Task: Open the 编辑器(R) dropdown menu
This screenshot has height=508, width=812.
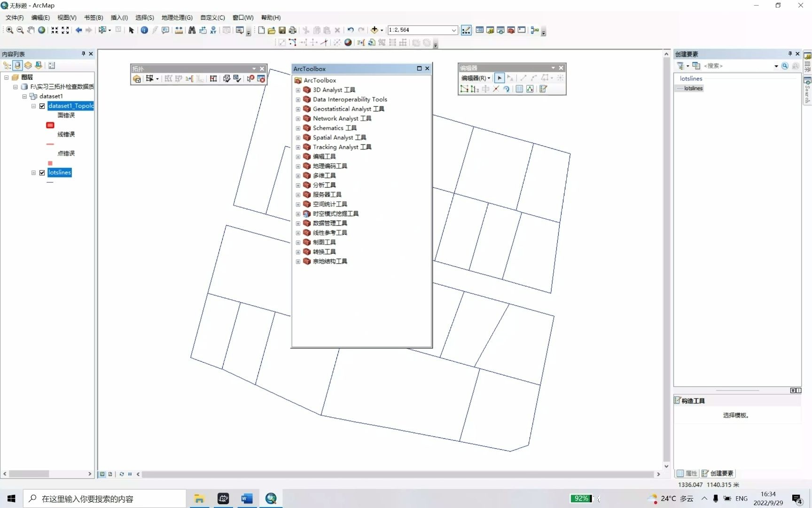Action: click(x=476, y=78)
